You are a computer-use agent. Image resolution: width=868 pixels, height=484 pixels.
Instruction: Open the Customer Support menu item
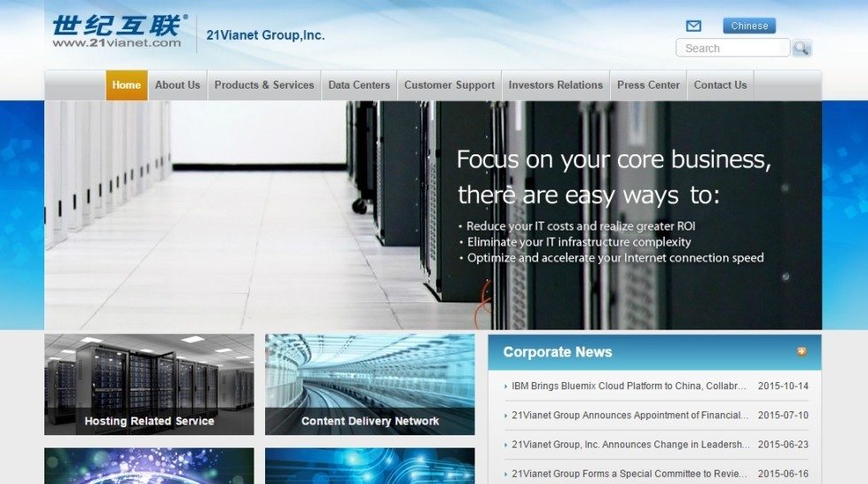(x=450, y=85)
